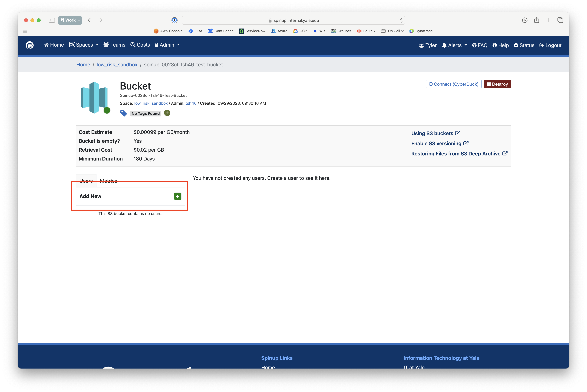
Task: Open the AWS Console bookmark
Action: 168,31
